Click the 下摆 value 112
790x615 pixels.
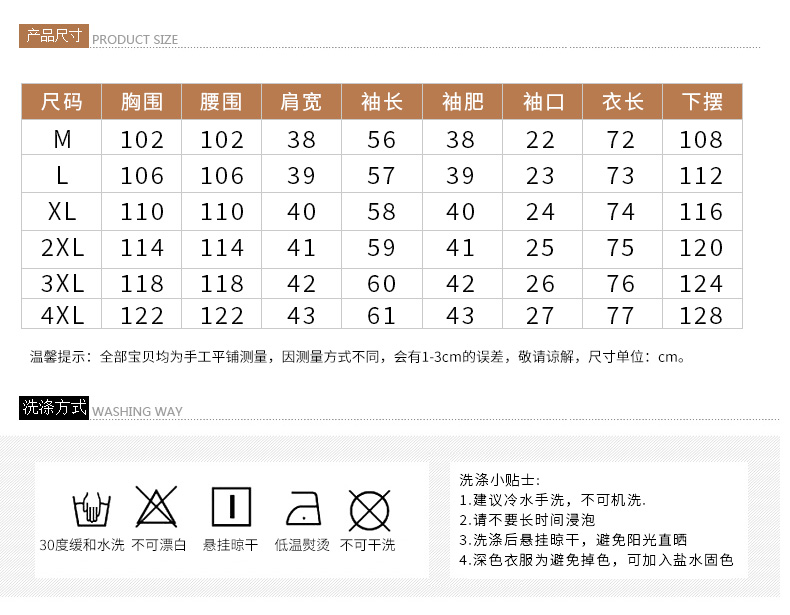[701, 176]
